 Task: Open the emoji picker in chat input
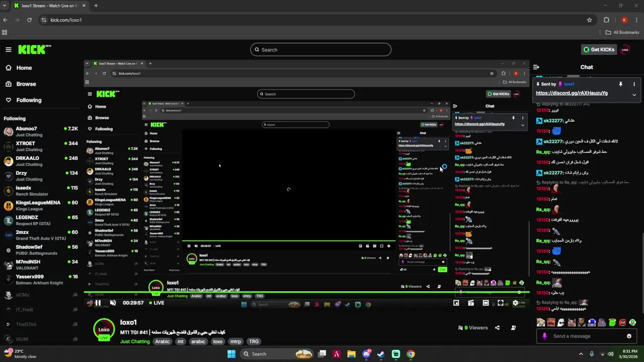(x=629, y=336)
